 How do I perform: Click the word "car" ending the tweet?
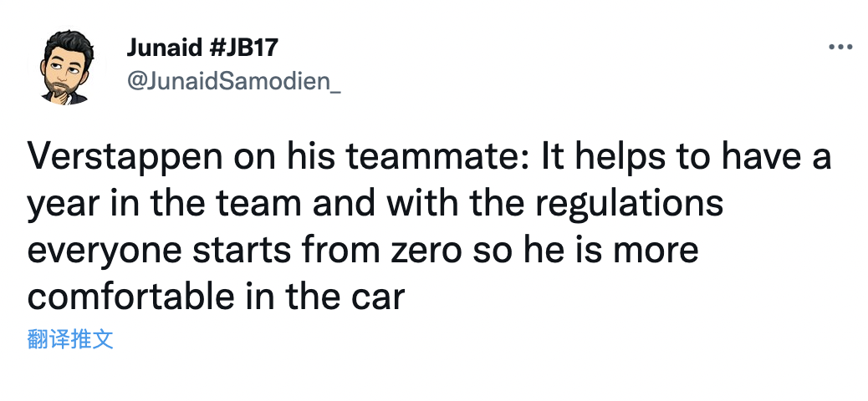[x=378, y=297]
